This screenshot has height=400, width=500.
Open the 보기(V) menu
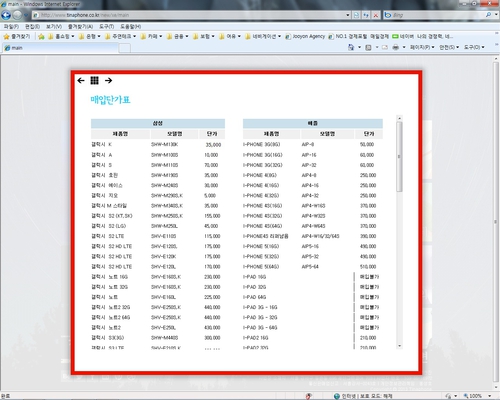pyautogui.click(x=54, y=27)
